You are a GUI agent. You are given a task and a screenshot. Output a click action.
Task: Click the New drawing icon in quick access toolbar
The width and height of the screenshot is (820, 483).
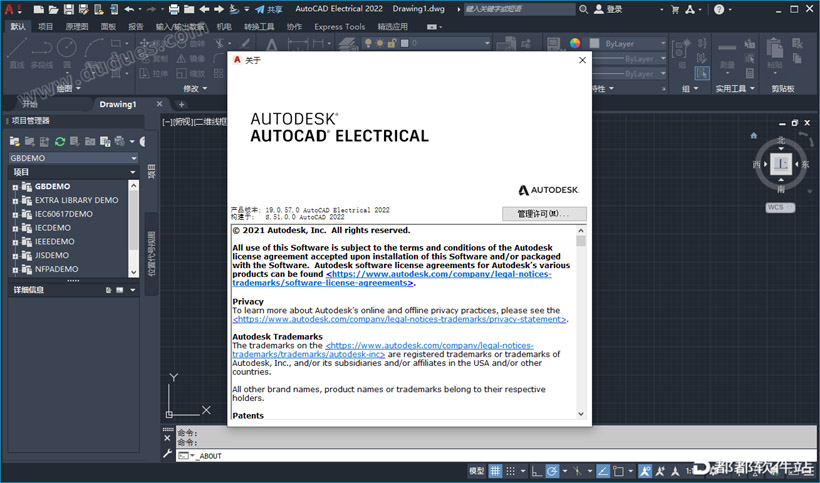(x=38, y=9)
